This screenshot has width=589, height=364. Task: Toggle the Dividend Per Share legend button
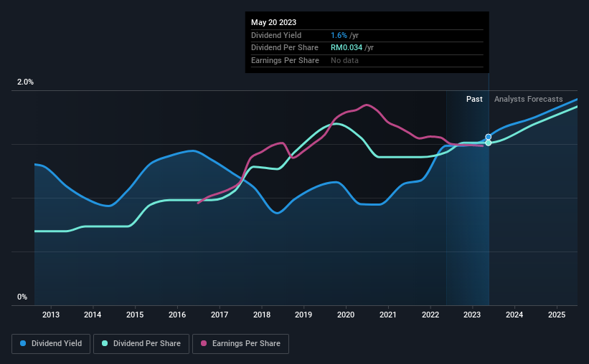141,344
